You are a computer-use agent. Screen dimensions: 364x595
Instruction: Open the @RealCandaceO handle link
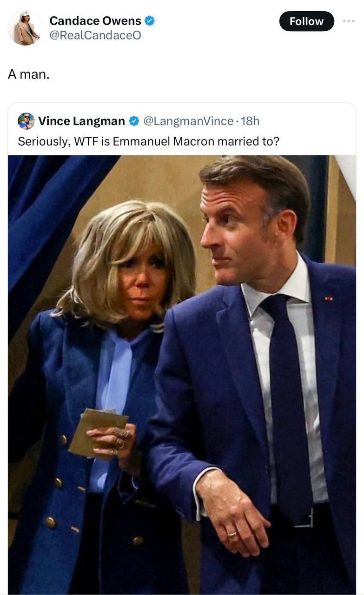[x=95, y=36]
